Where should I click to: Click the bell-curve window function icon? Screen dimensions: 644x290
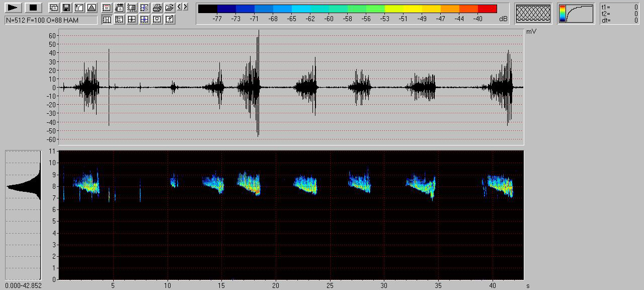91,8
